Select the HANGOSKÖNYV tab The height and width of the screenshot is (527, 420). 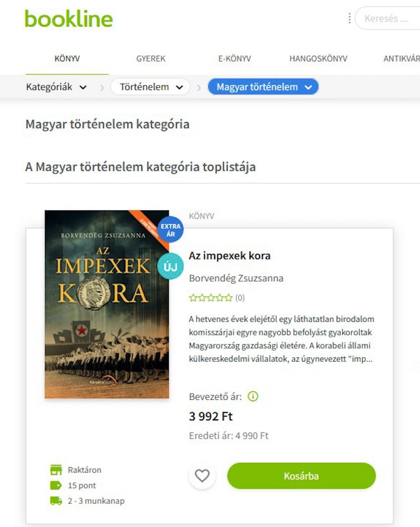click(x=318, y=58)
